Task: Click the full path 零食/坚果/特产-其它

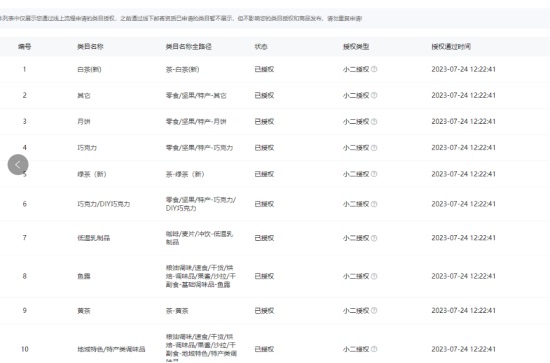Action: (196, 95)
